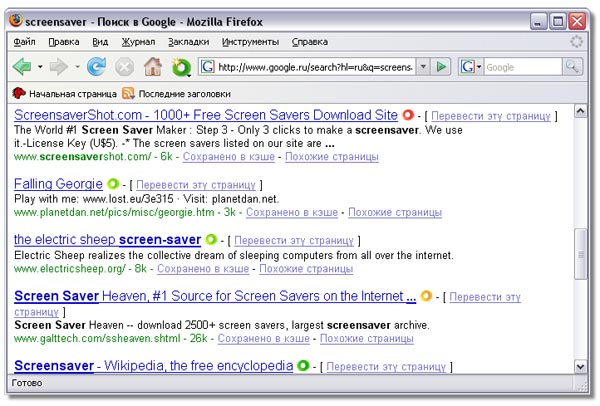600x406 pixels.
Task: Click the vertical scrollbar thumb
Action: (580, 254)
